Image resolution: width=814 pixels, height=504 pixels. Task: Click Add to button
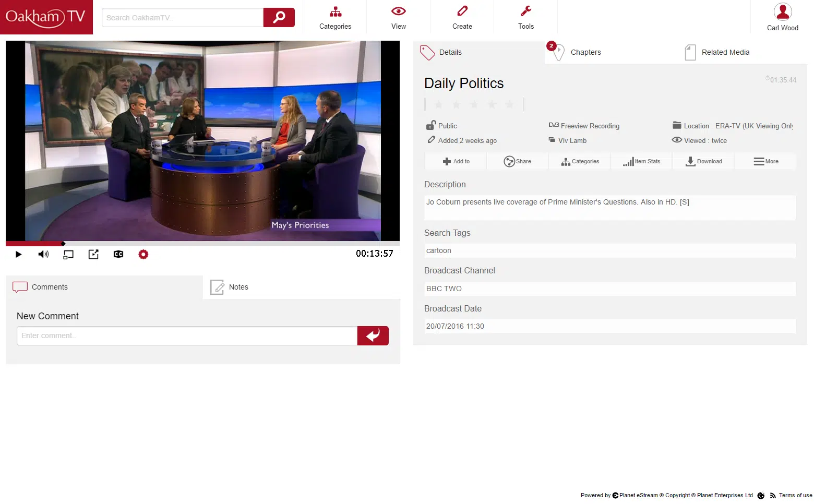[x=456, y=161]
